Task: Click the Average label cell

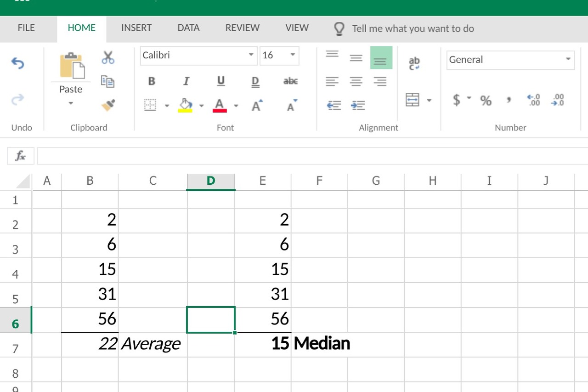Action: pos(153,344)
